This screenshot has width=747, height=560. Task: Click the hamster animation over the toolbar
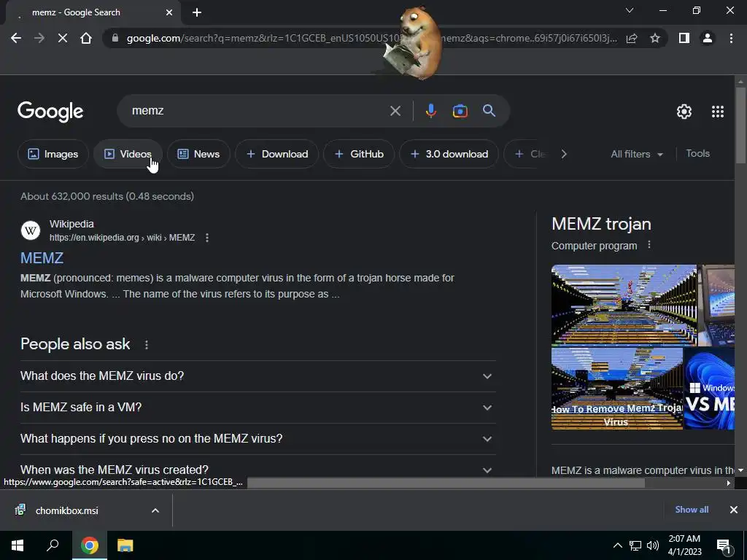click(414, 43)
